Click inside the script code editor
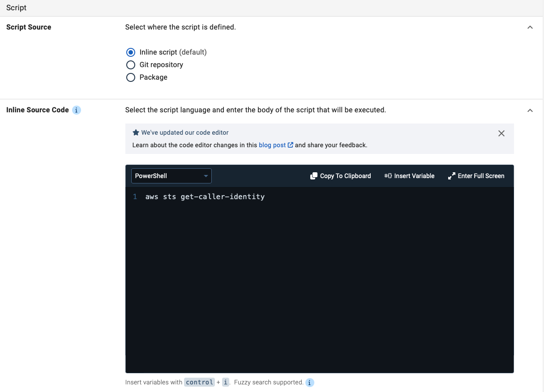 [x=313, y=268]
